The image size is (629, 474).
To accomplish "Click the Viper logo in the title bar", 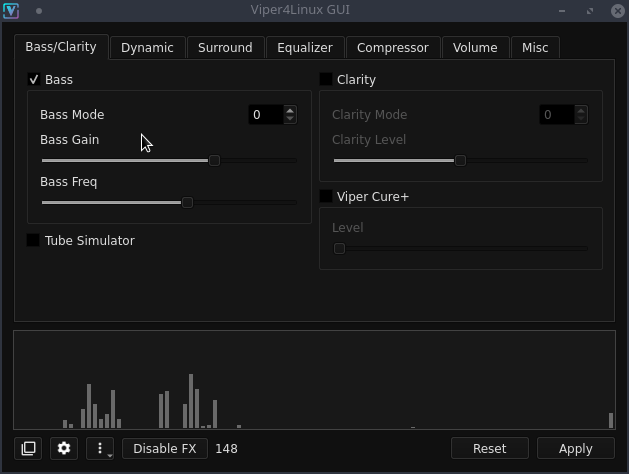I will click(11, 10).
